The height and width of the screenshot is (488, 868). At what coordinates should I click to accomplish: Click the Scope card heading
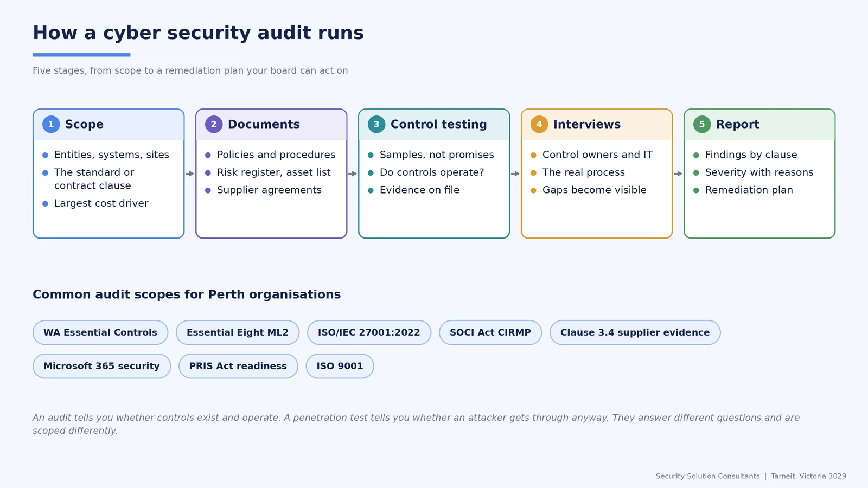pyautogui.click(x=84, y=124)
